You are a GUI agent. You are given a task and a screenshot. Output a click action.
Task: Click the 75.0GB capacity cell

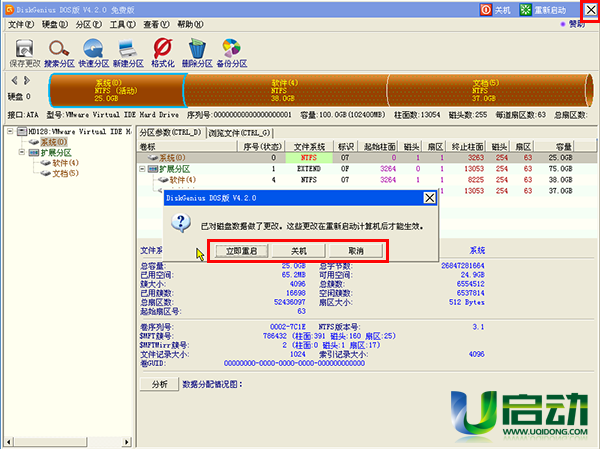(x=560, y=169)
